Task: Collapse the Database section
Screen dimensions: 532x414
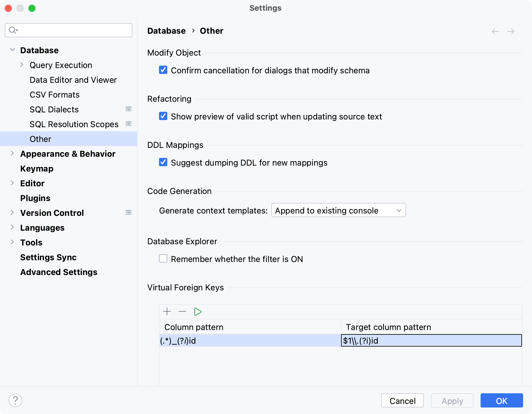Action: [12, 50]
